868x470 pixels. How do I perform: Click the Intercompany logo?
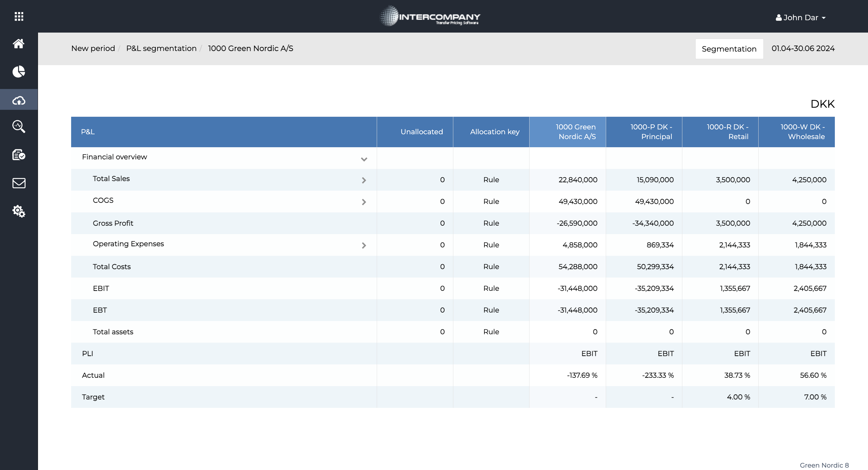[x=430, y=16]
